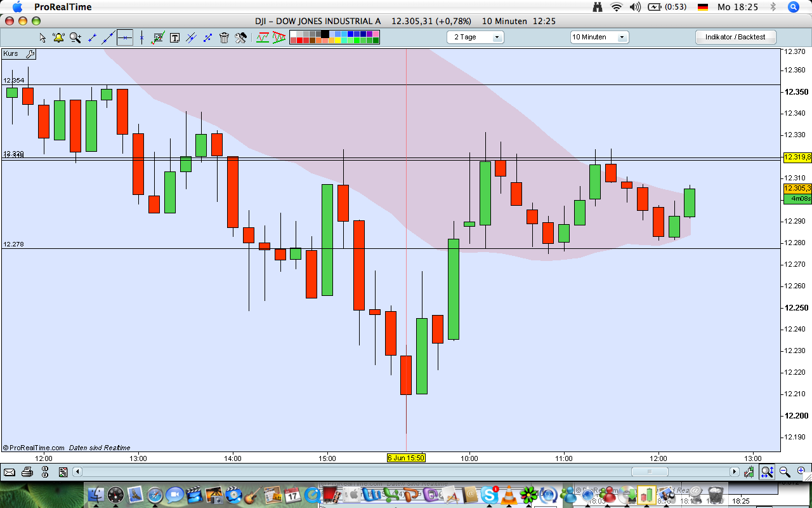Open the Bluetooth menu
This screenshot has height=508, width=812.
click(773, 7)
